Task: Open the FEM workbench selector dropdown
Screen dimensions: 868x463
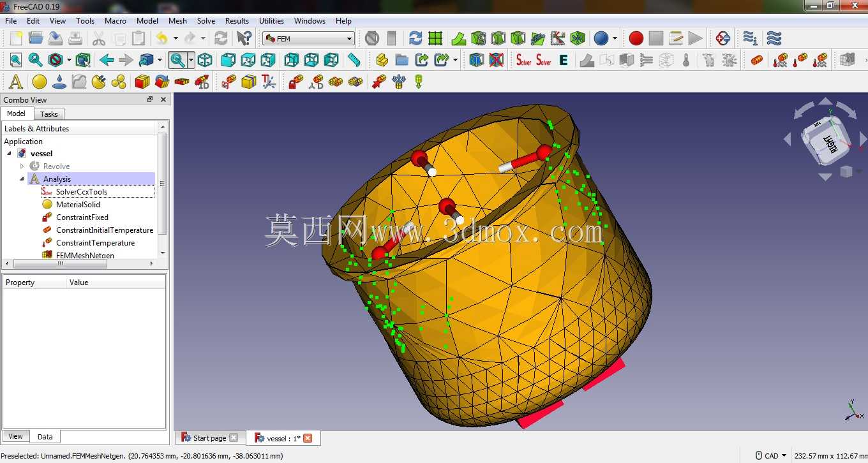Action: tap(308, 38)
